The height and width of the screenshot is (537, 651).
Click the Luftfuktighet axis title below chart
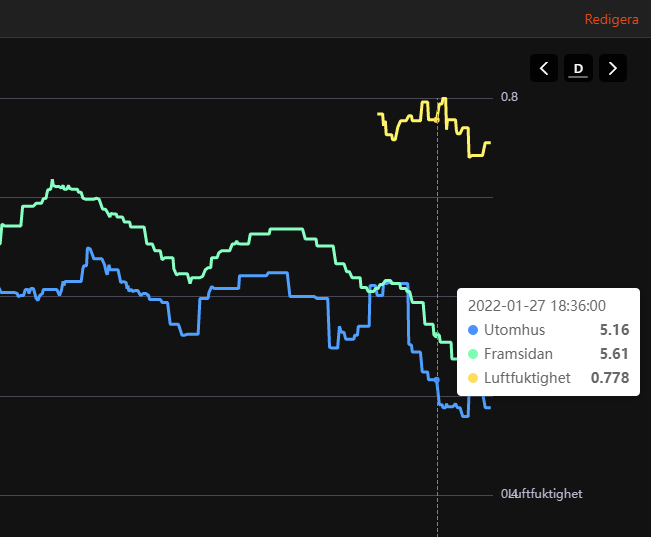point(546,494)
